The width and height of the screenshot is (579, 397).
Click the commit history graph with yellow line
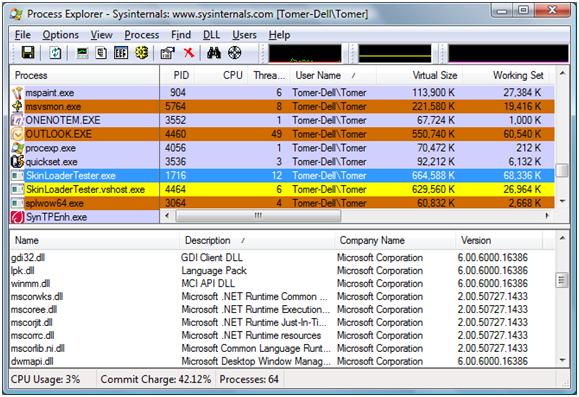[x=395, y=54]
